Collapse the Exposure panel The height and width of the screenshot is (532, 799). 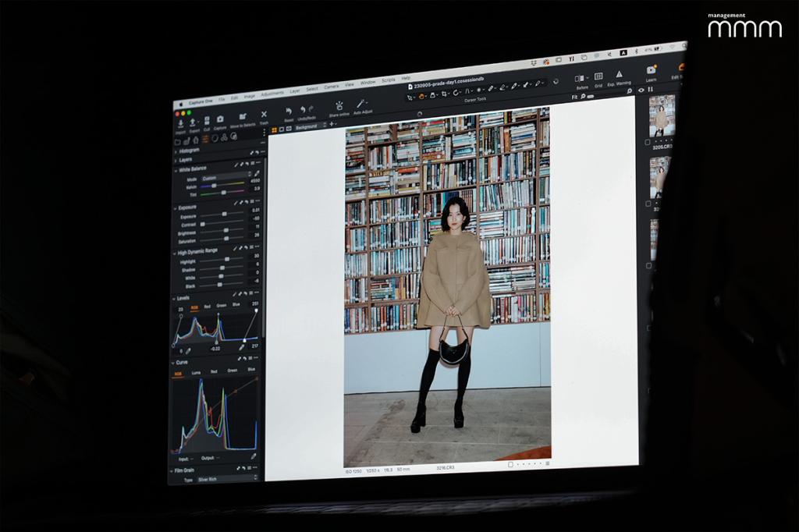point(176,208)
